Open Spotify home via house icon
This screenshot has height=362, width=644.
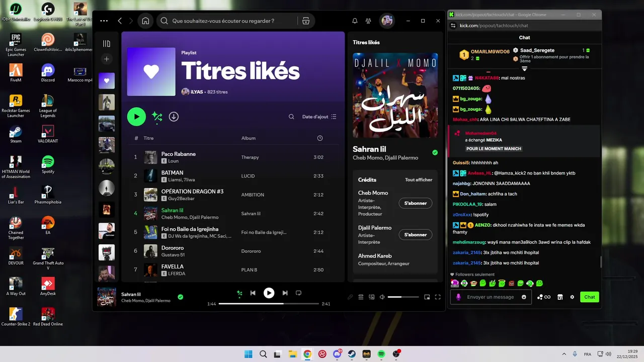tap(145, 21)
